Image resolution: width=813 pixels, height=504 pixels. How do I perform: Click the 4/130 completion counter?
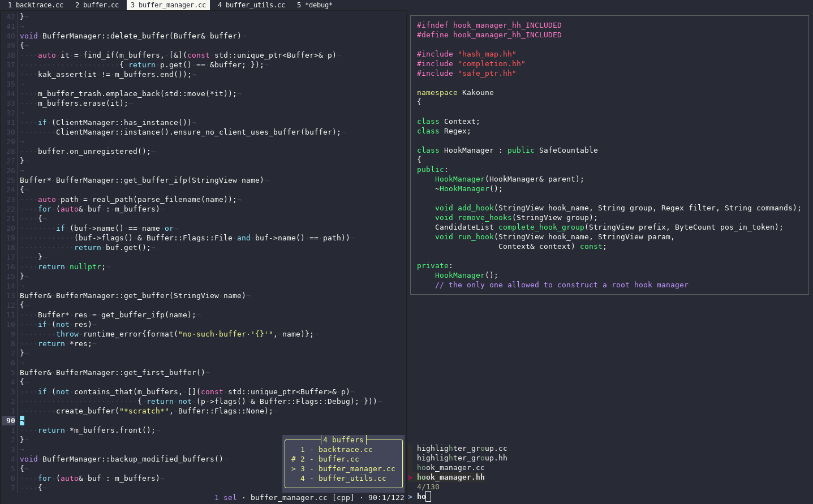tap(428, 487)
